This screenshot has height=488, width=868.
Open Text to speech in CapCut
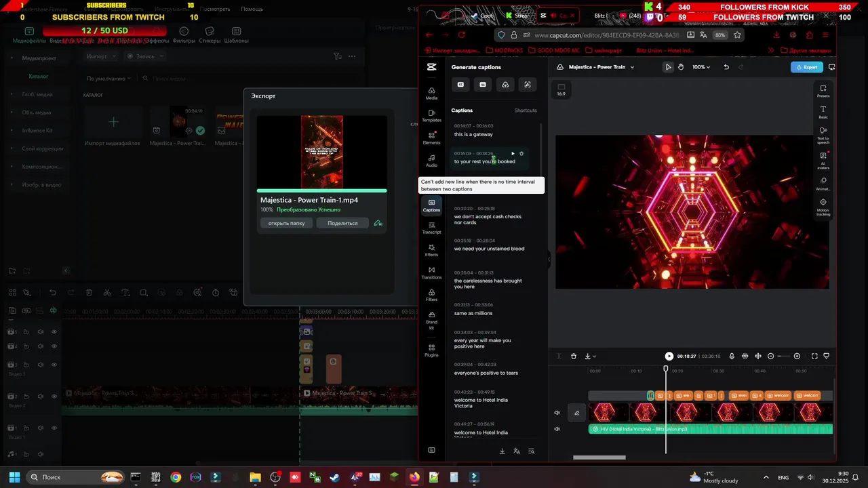[823, 135]
